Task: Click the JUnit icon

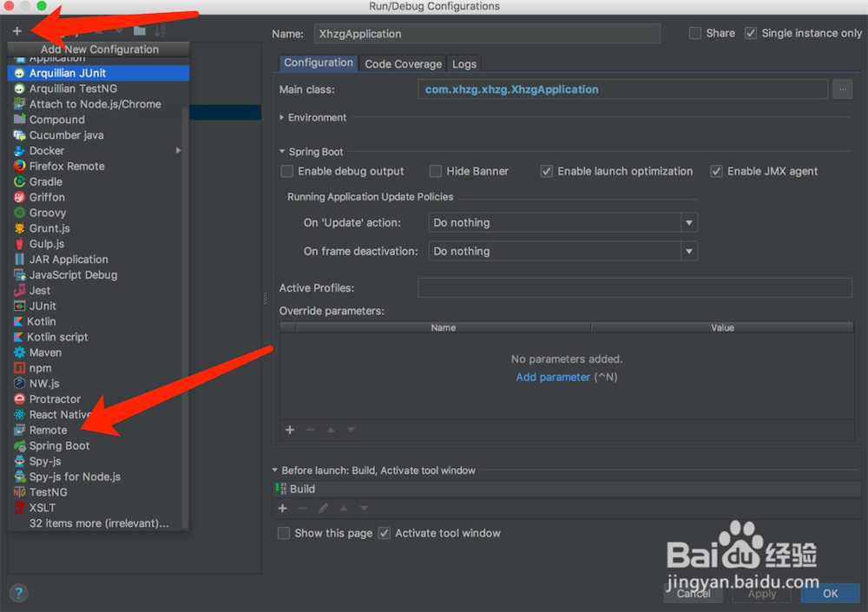Action: (x=19, y=306)
